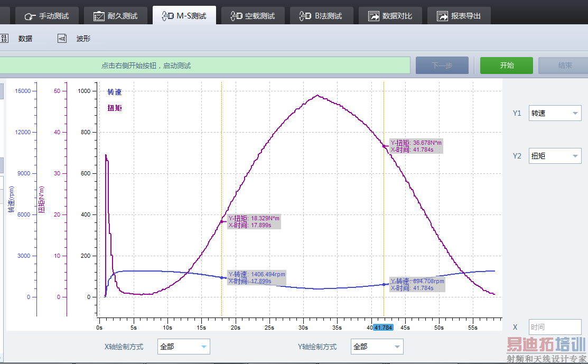This screenshot has height=364, width=588.
Task: Switch to the 空载测试 tab
Action: (x=253, y=16)
